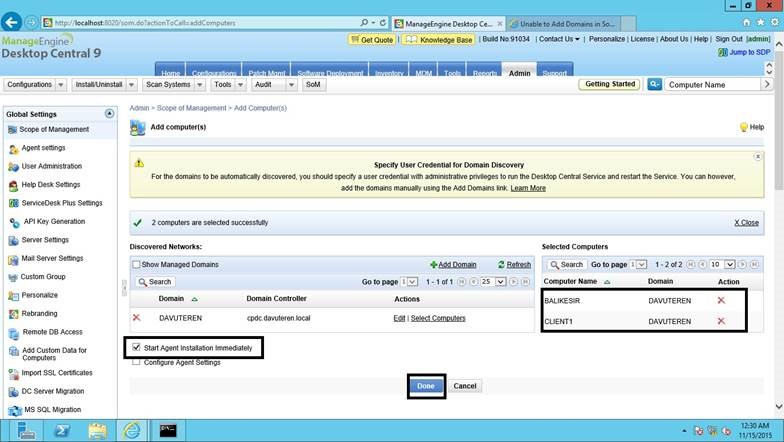Close the credential warning banner

tap(758, 156)
